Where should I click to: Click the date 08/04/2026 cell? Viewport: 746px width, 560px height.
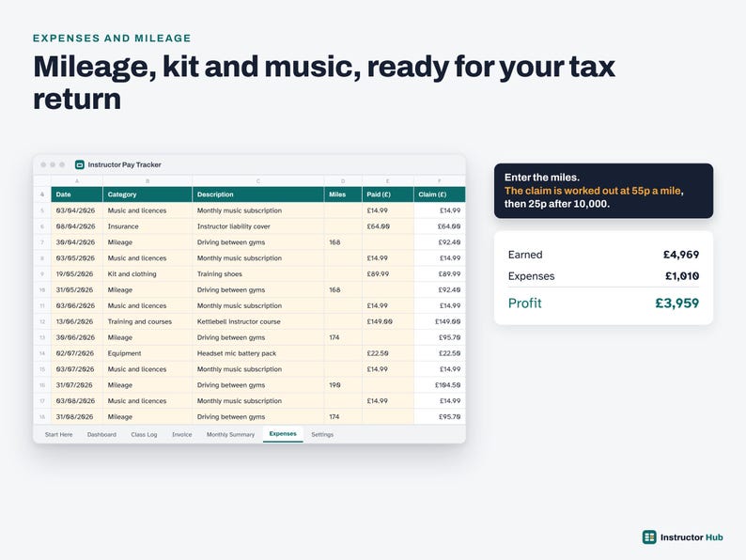[77, 226]
